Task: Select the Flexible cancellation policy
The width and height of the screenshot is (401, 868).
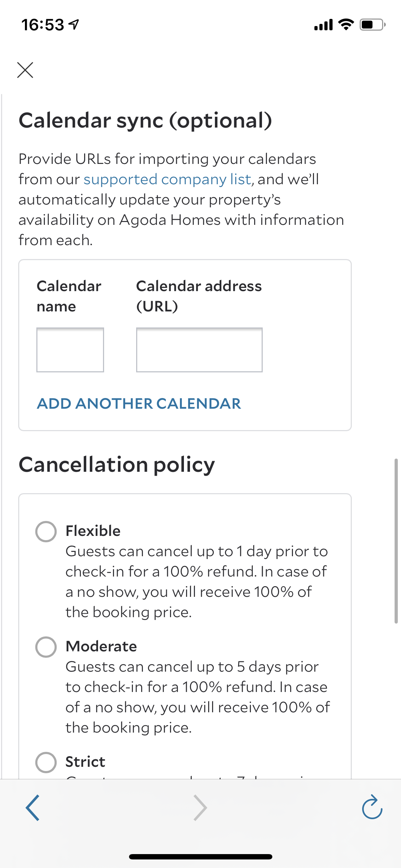Action: [46, 532]
